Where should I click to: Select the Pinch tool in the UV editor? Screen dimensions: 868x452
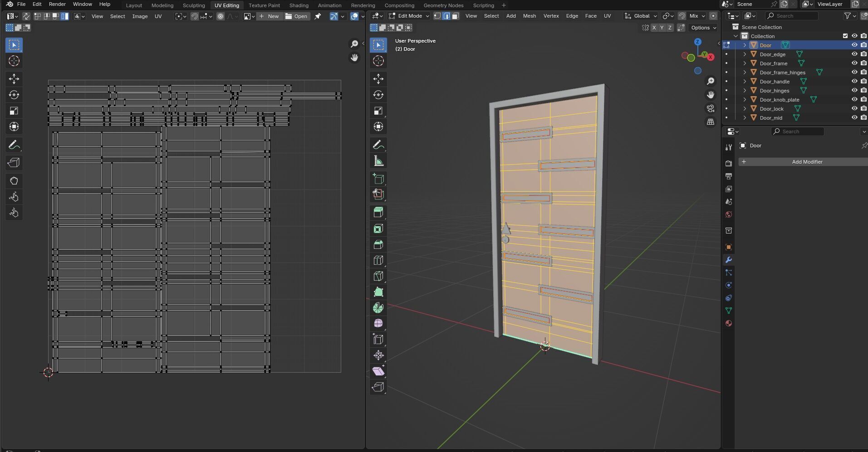(14, 213)
